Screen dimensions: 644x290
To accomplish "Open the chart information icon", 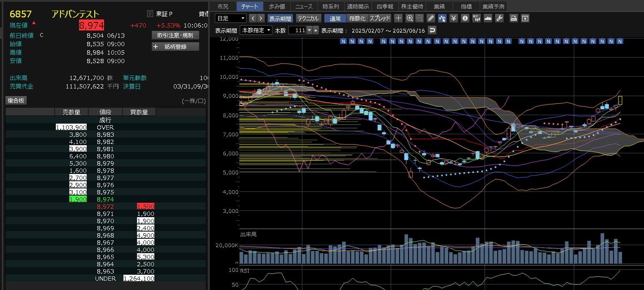I will [465, 18].
